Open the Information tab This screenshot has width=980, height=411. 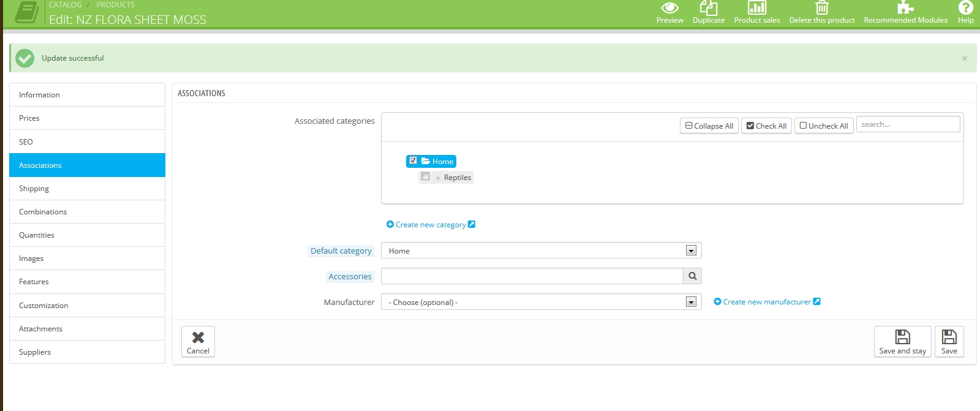87,95
